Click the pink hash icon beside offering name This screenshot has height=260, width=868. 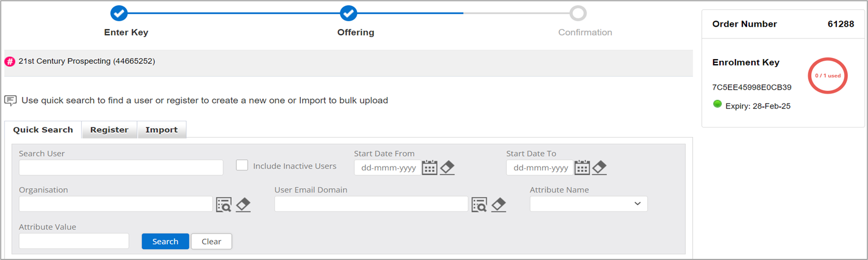10,61
